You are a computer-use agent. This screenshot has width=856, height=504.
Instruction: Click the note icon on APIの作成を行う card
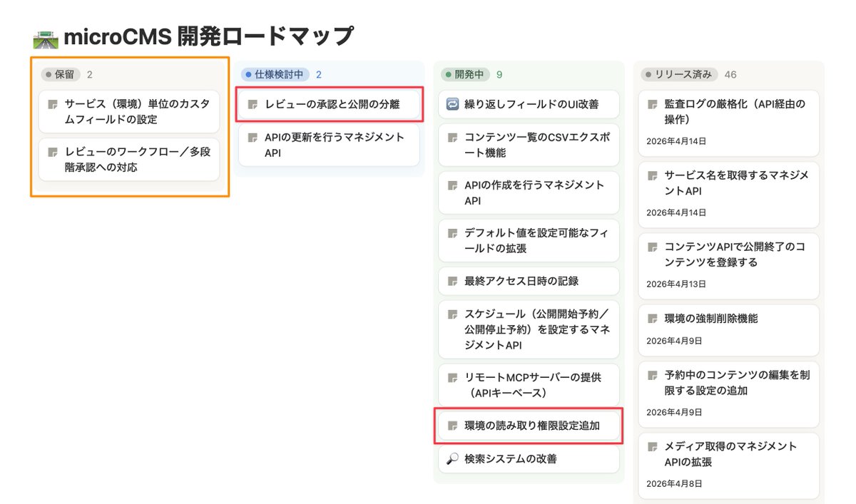click(452, 185)
